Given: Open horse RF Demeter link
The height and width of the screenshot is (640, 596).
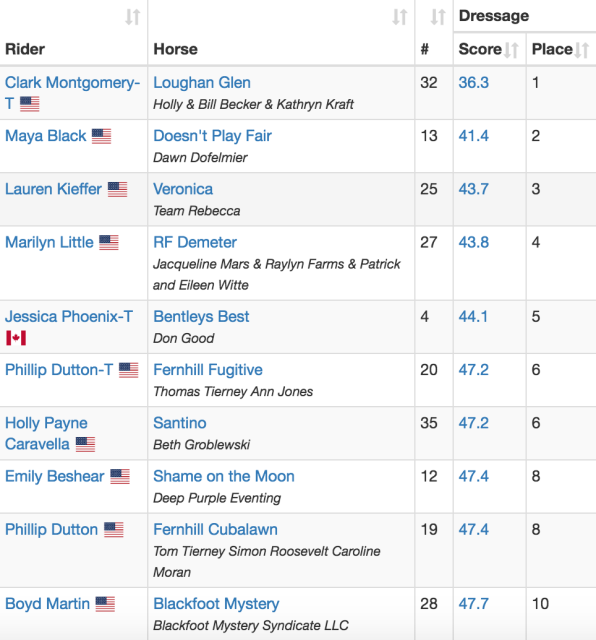Looking at the screenshot, I should tap(195, 242).
